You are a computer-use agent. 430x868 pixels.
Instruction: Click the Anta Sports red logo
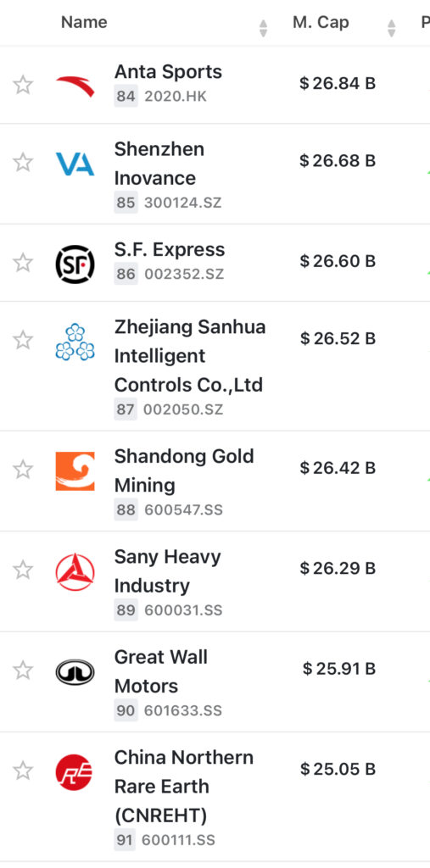point(75,86)
